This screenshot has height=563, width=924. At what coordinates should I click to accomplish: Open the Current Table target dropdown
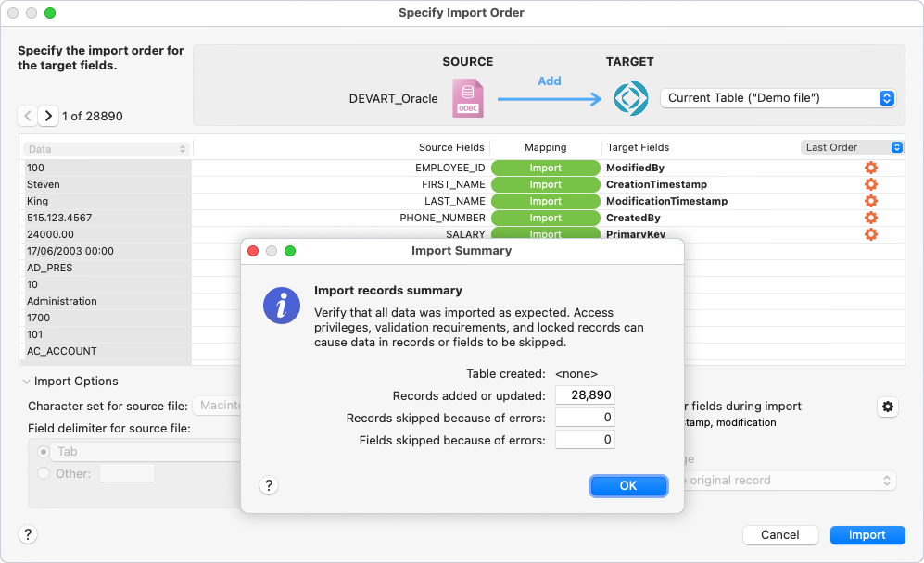pyautogui.click(x=777, y=97)
